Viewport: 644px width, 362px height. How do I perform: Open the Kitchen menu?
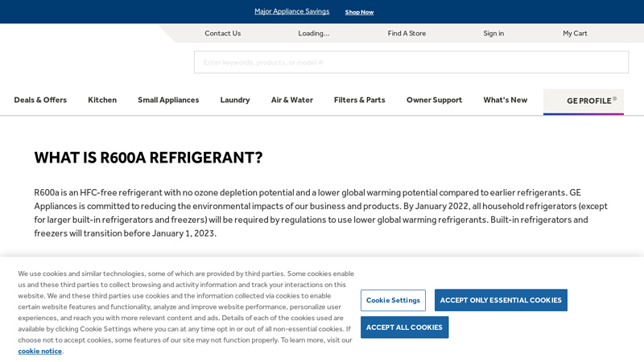pos(102,100)
